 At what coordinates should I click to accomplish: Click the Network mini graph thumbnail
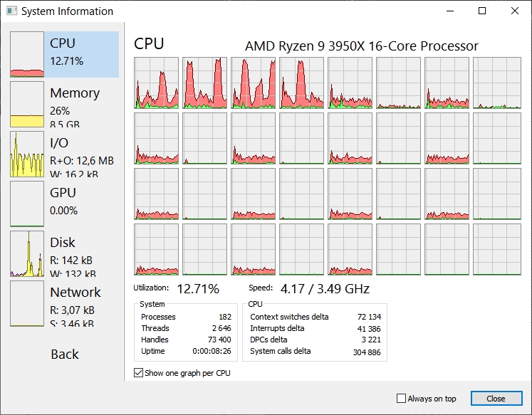(x=27, y=303)
